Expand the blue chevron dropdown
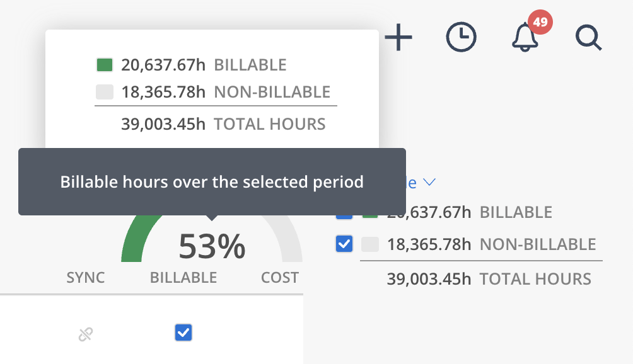Viewport: 633px width, 364px height. (x=429, y=183)
